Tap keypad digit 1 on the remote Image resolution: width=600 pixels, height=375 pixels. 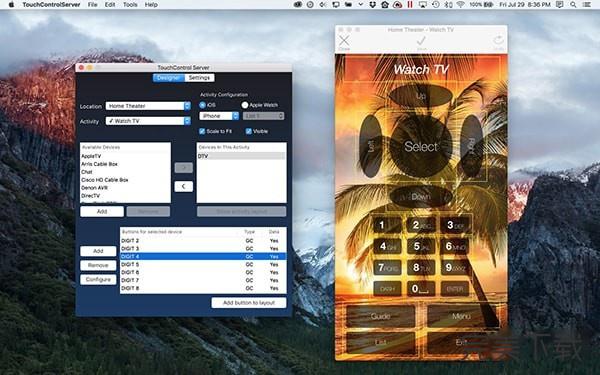click(388, 225)
